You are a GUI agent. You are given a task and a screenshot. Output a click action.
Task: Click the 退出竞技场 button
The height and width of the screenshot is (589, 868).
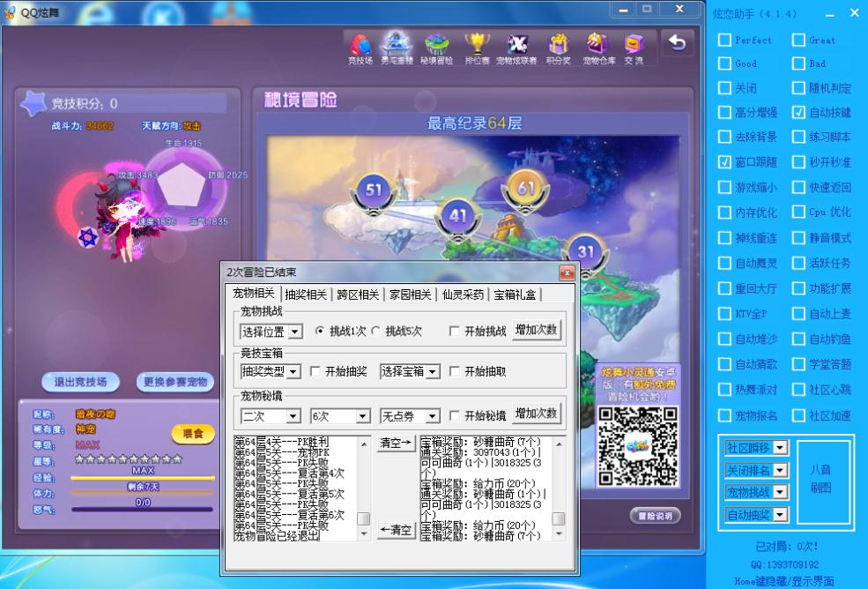point(80,382)
